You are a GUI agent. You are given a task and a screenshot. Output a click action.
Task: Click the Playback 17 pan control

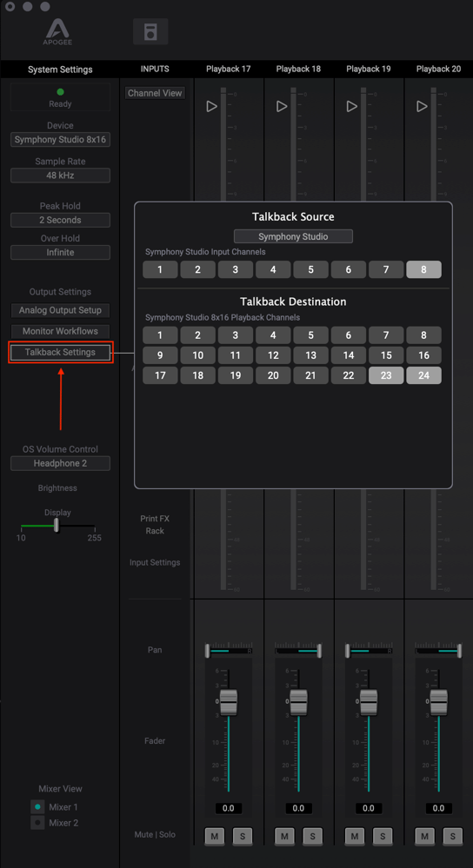pyautogui.click(x=229, y=651)
